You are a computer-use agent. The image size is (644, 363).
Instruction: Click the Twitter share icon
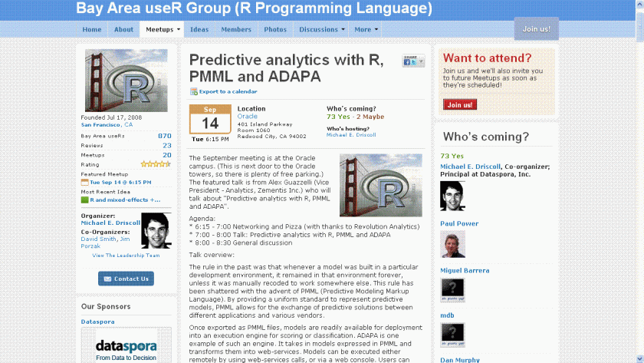click(413, 63)
